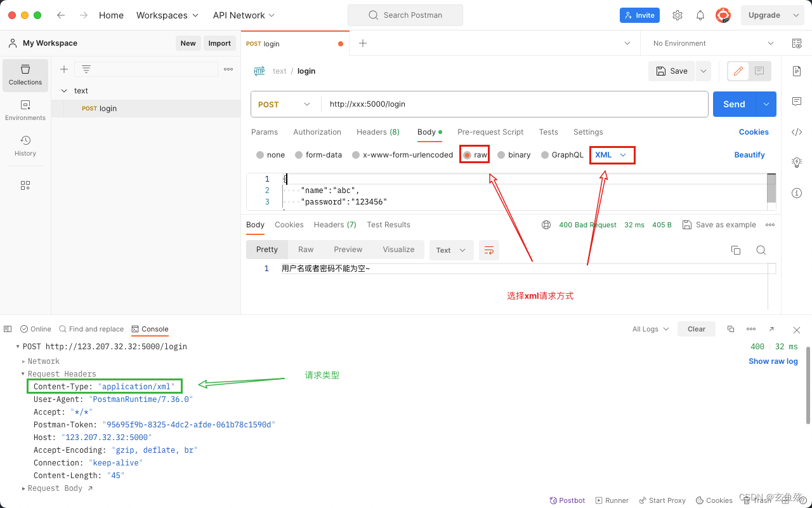Switch to the Params tab
Viewport: 812px width, 508px height.
[265, 132]
